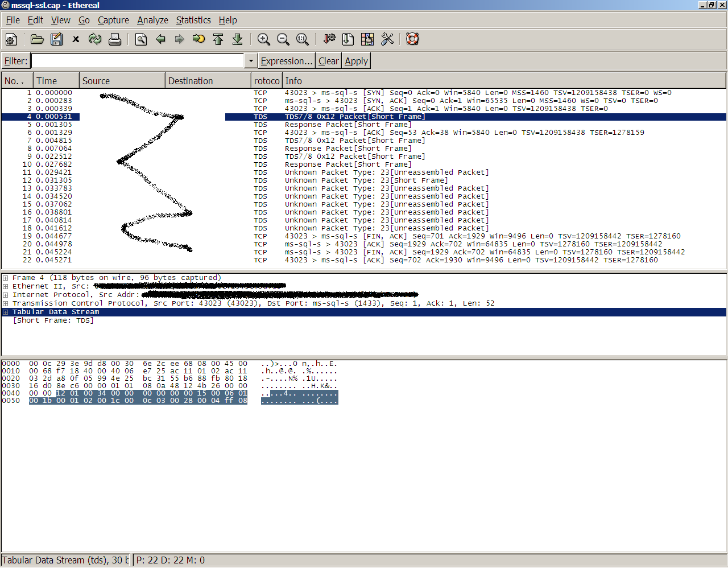Sort by the No. column header
This screenshot has width=728, height=568.
click(16, 81)
